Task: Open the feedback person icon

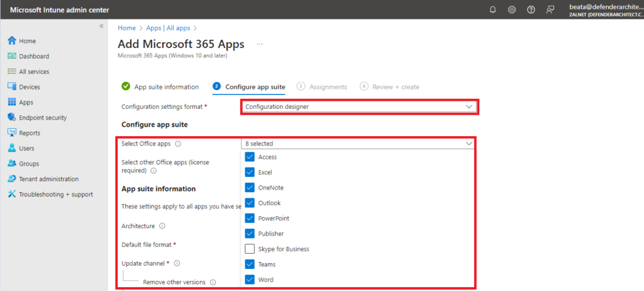Action: pyautogui.click(x=550, y=10)
